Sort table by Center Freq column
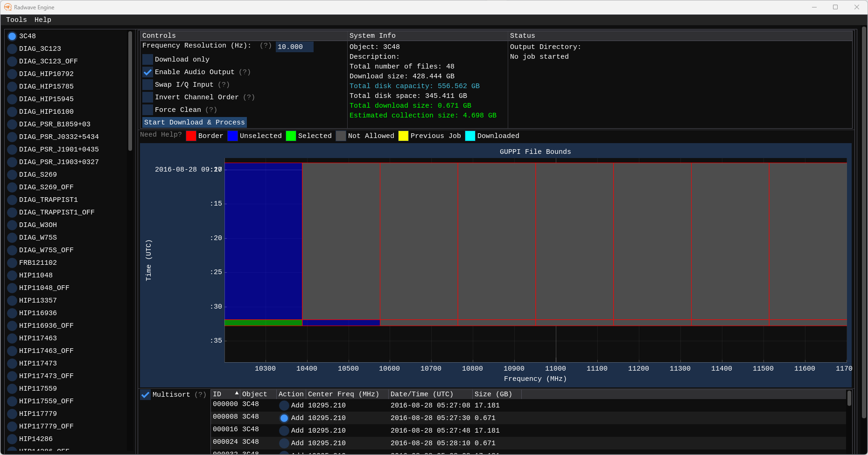This screenshot has width=868, height=455. coord(343,394)
